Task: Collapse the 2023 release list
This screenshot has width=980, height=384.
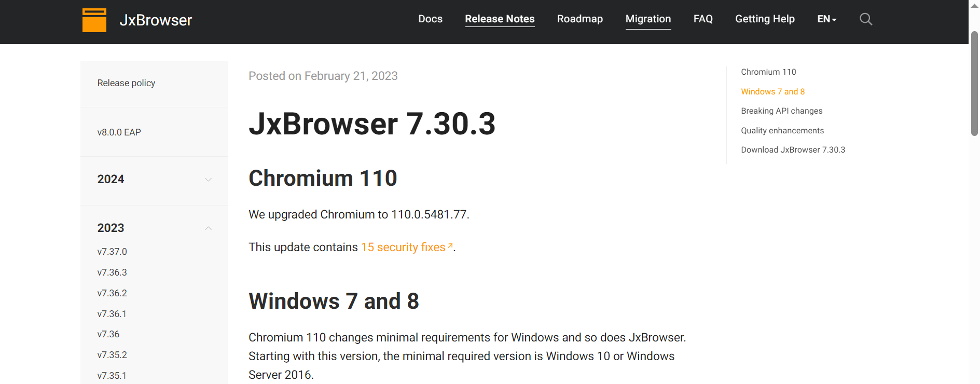Action: coord(208,228)
